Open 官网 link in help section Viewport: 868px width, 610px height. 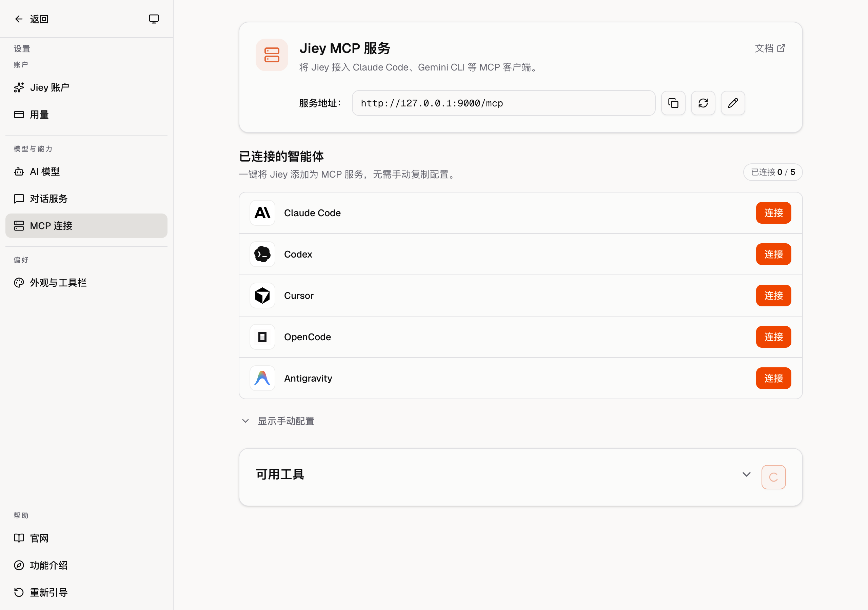click(86, 538)
